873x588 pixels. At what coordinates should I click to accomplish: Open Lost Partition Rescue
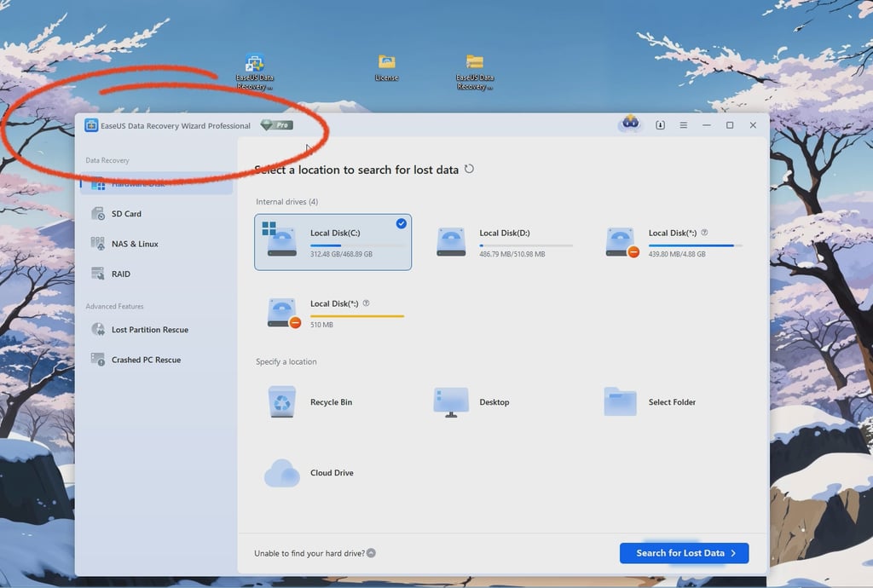[156, 329]
